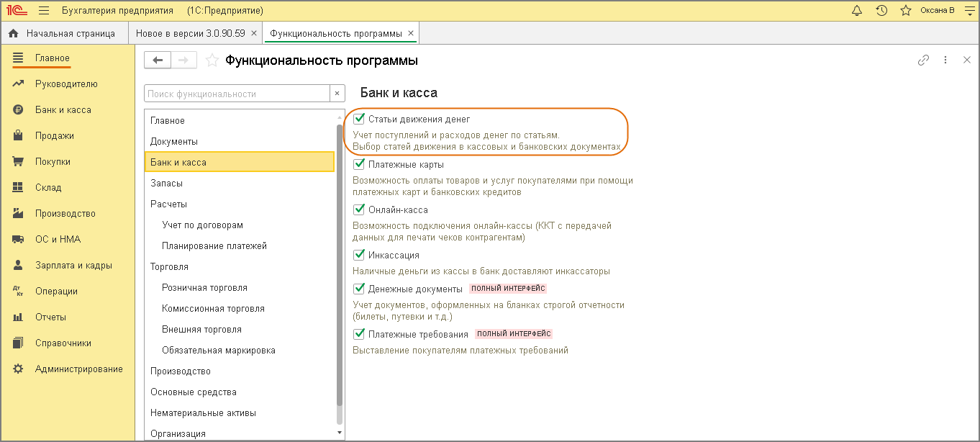980x442 pixels.
Task: Click the Справочники books icon
Action: (x=19, y=343)
